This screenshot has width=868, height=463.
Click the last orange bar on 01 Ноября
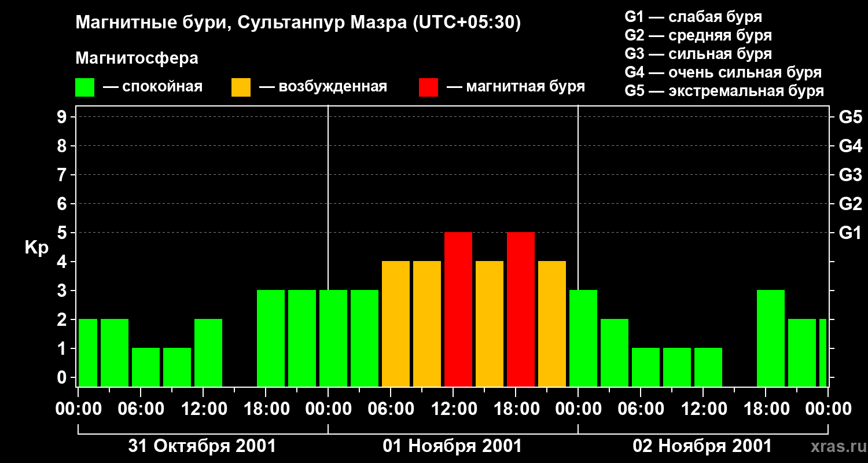coord(552,324)
